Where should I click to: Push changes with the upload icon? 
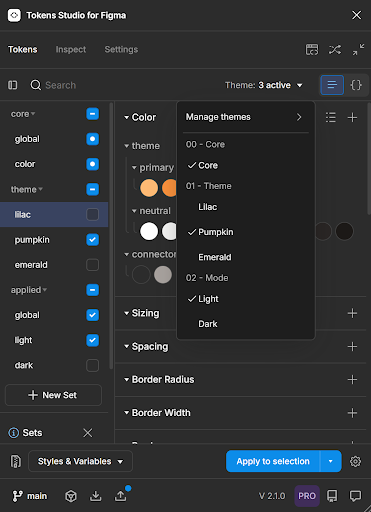pyautogui.click(x=121, y=496)
